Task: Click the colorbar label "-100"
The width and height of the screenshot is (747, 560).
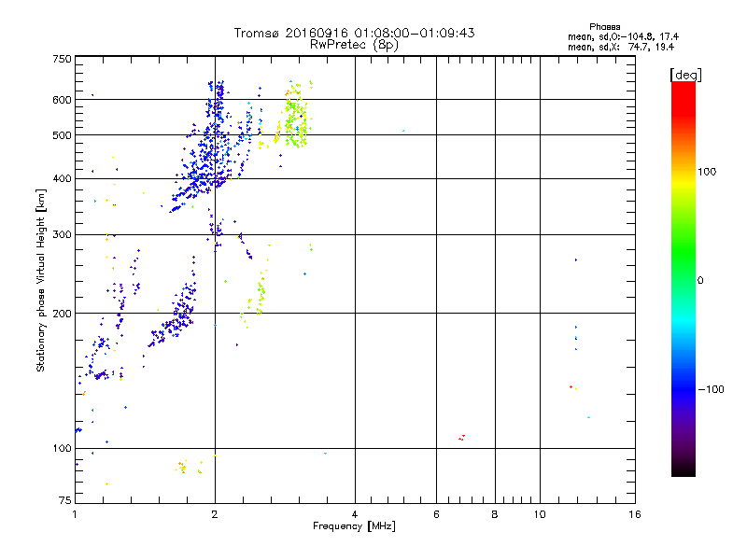Action: [711, 389]
